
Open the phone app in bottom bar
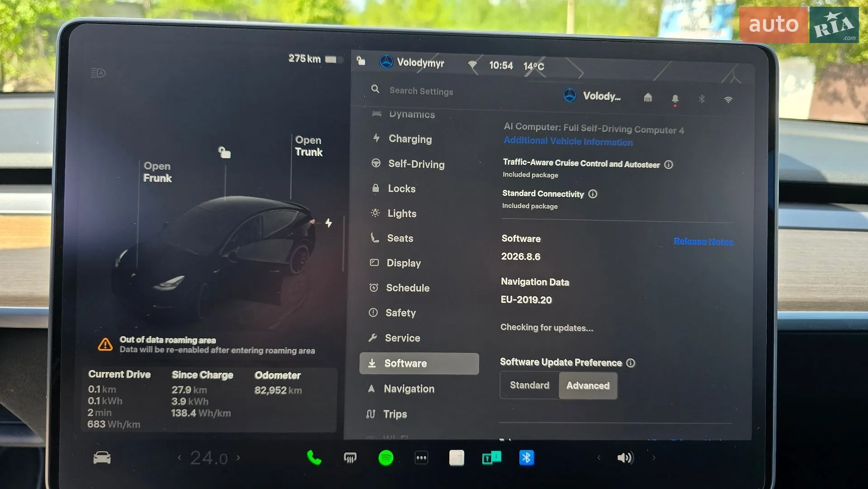pyautogui.click(x=314, y=458)
